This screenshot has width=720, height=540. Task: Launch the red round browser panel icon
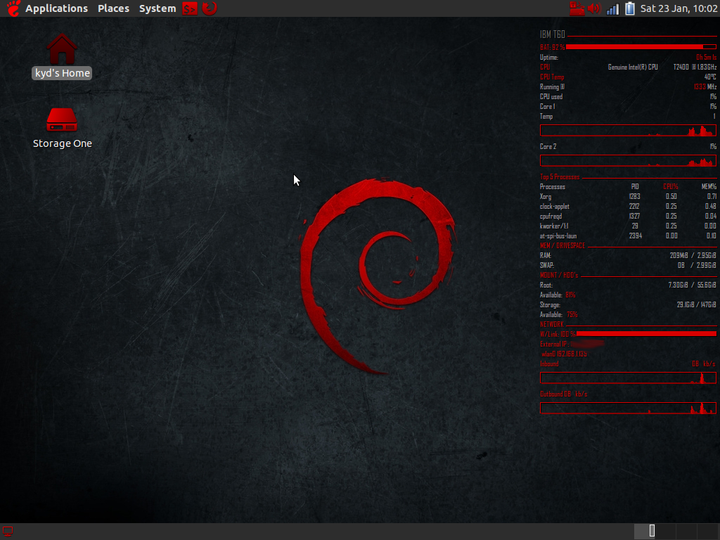click(x=209, y=8)
